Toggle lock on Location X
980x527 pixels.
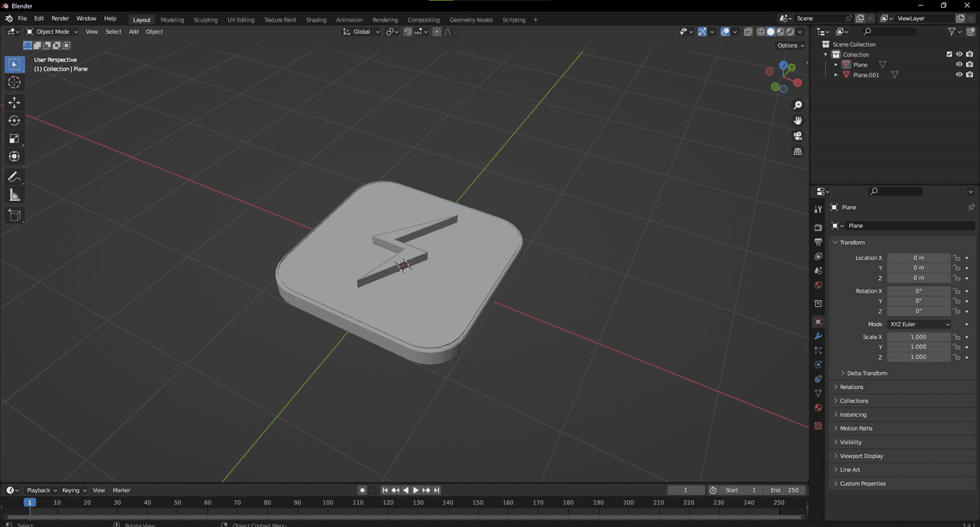coord(956,258)
